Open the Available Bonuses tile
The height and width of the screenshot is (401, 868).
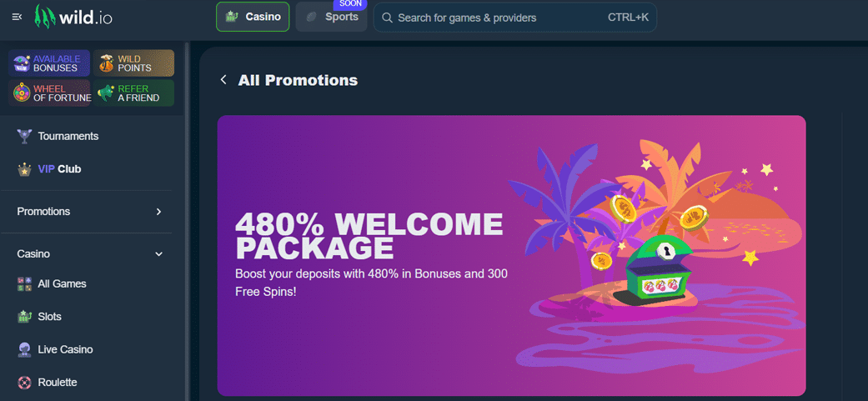coord(49,63)
